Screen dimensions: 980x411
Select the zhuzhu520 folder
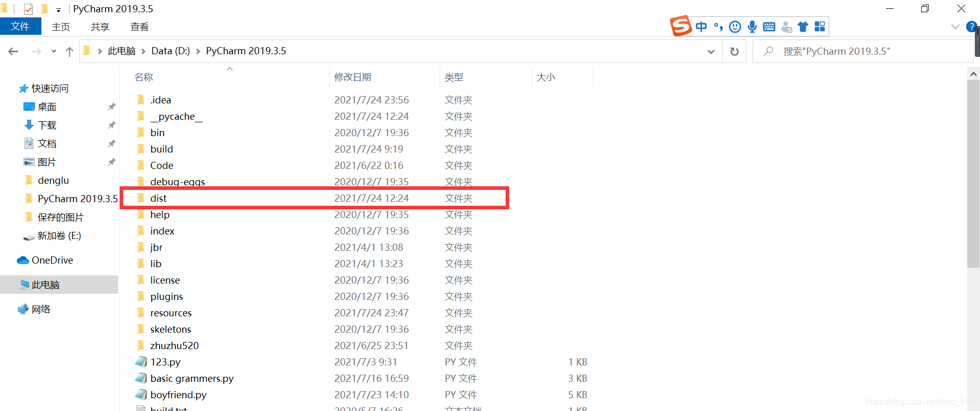pyautogui.click(x=174, y=345)
